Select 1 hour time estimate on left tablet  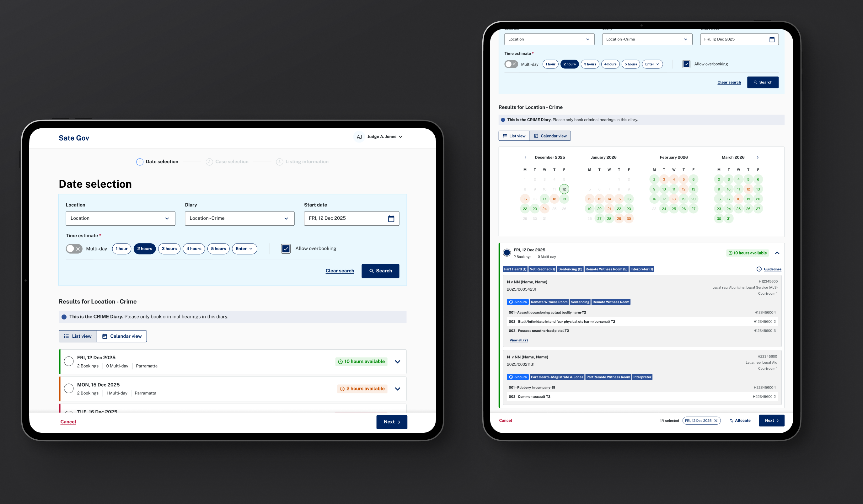[121, 249]
